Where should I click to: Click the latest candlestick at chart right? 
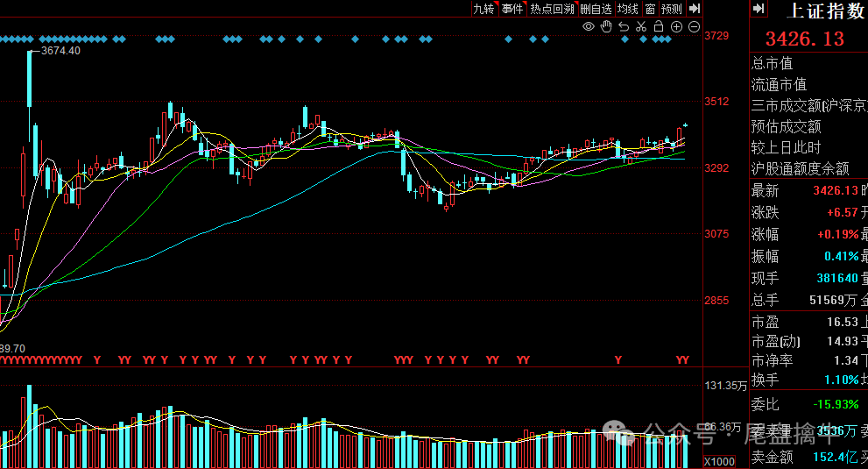pyautogui.click(x=685, y=125)
